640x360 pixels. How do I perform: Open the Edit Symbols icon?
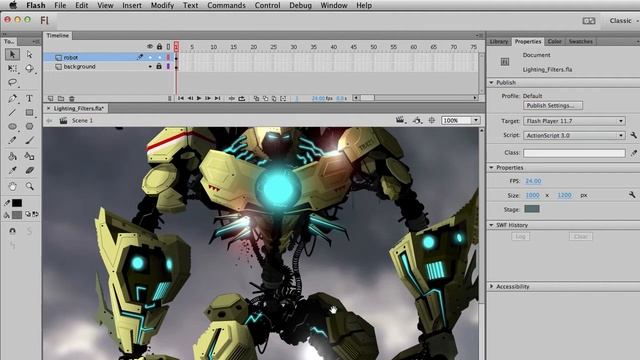(x=417, y=120)
